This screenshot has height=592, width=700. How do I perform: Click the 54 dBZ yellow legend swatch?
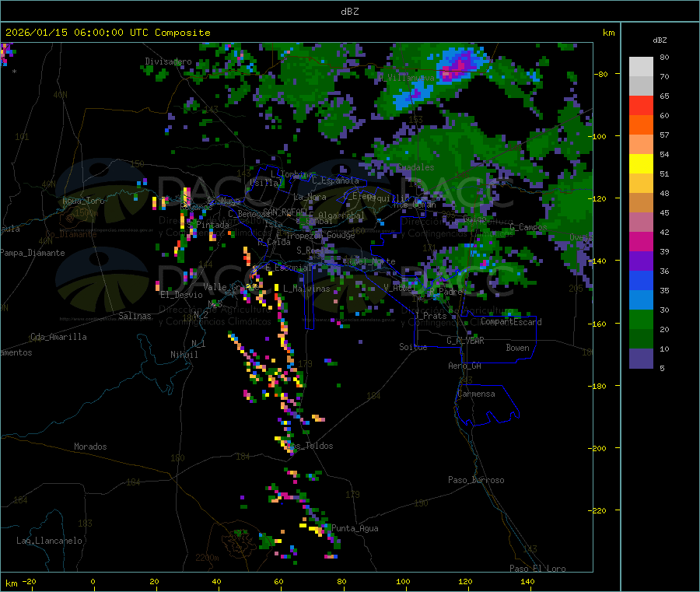click(x=641, y=164)
